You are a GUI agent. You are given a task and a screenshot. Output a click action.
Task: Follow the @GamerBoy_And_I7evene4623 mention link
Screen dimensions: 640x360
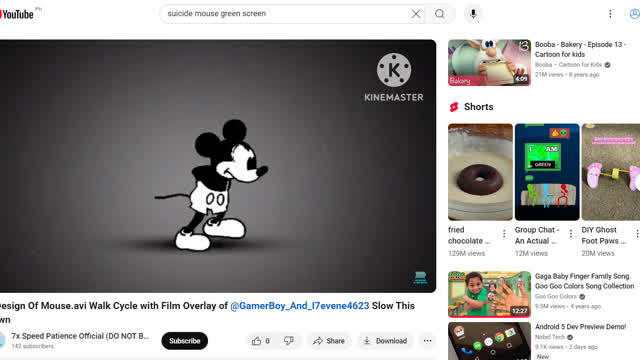pos(300,306)
